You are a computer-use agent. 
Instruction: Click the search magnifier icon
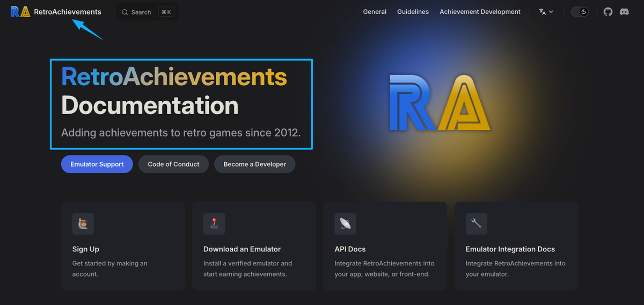(x=125, y=12)
